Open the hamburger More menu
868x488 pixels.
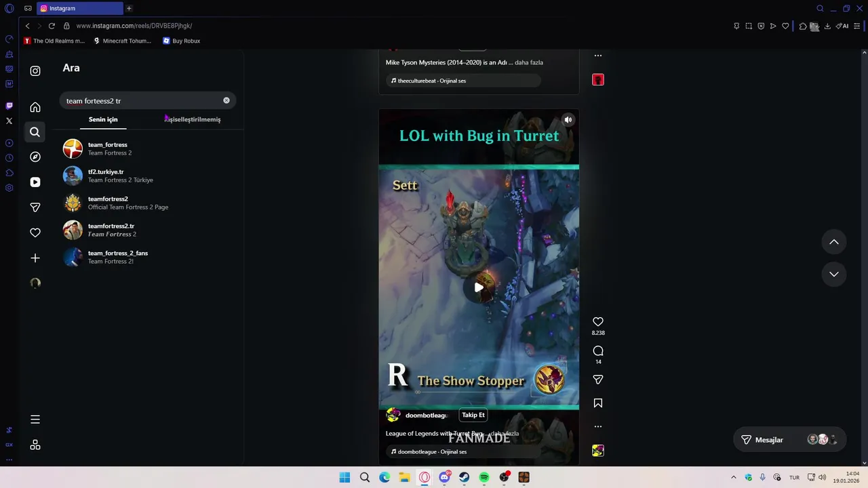coord(35,420)
